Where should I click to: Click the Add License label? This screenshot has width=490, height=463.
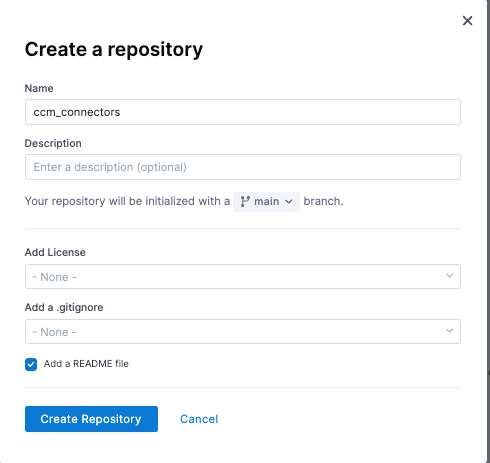[x=55, y=252]
